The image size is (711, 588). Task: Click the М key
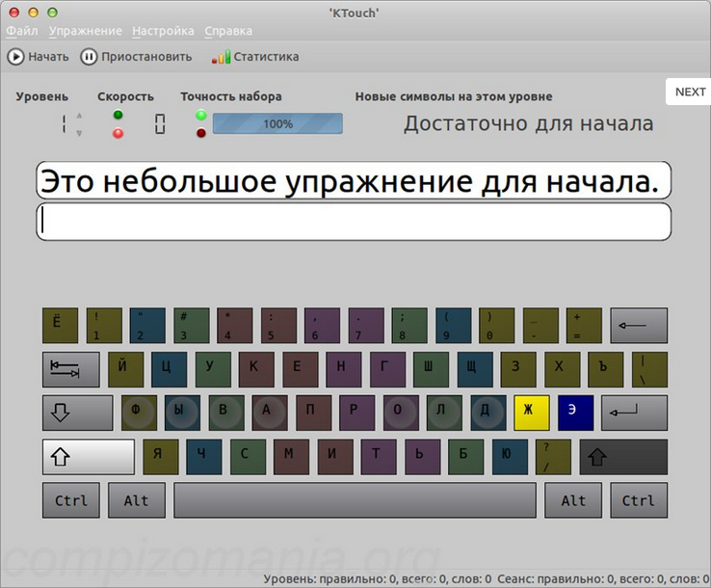(292, 457)
